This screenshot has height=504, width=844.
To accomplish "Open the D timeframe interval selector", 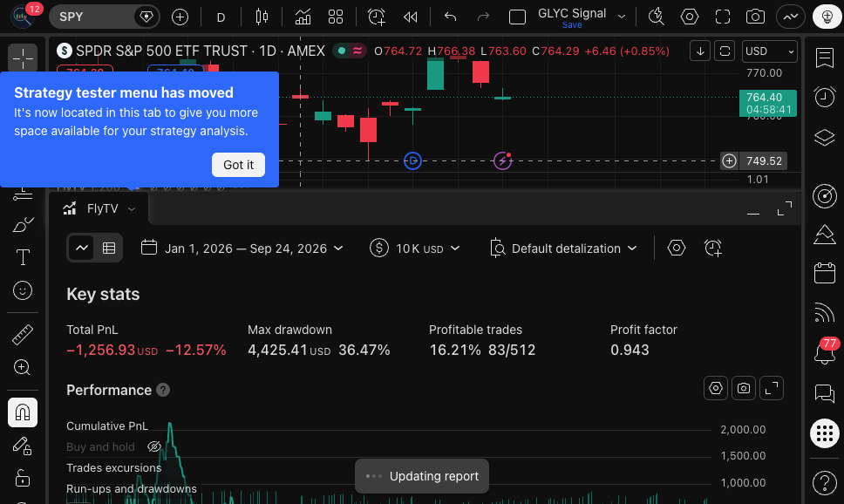I will click(x=221, y=17).
